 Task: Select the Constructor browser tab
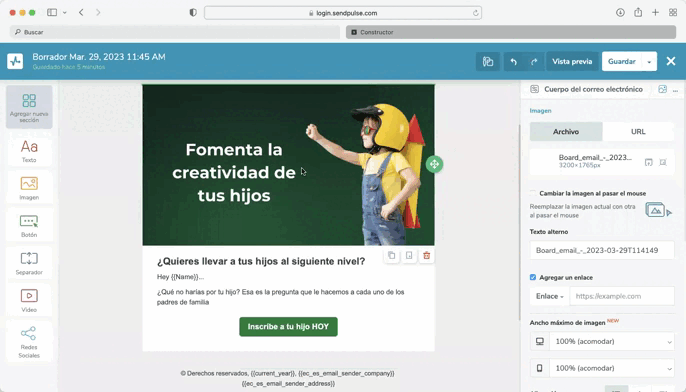coord(511,32)
